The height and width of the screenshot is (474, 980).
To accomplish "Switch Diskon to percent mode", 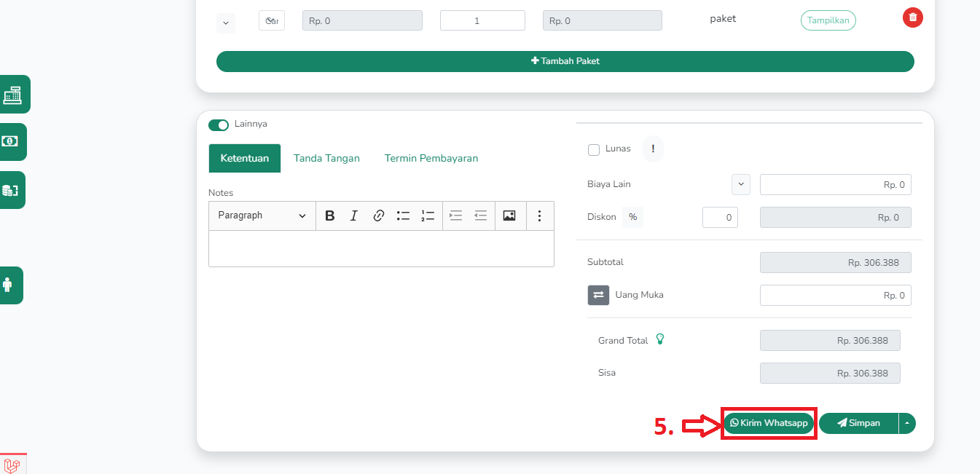I will [x=632, y=217].
